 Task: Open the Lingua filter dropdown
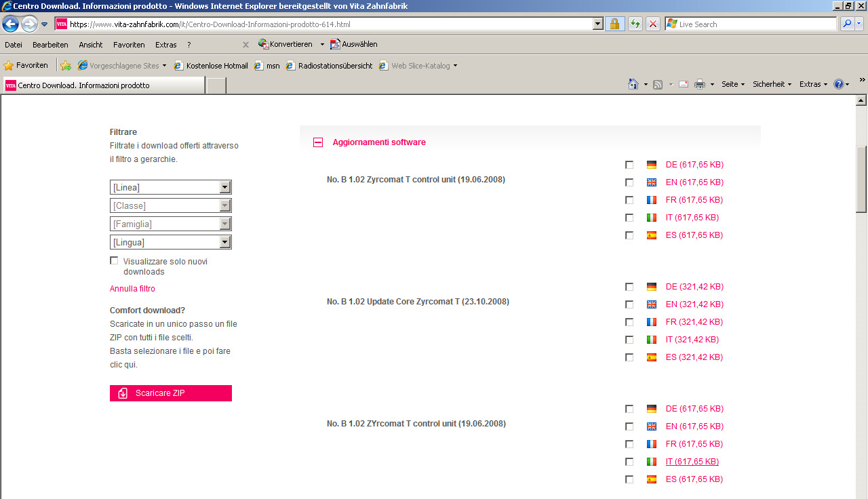171,242
